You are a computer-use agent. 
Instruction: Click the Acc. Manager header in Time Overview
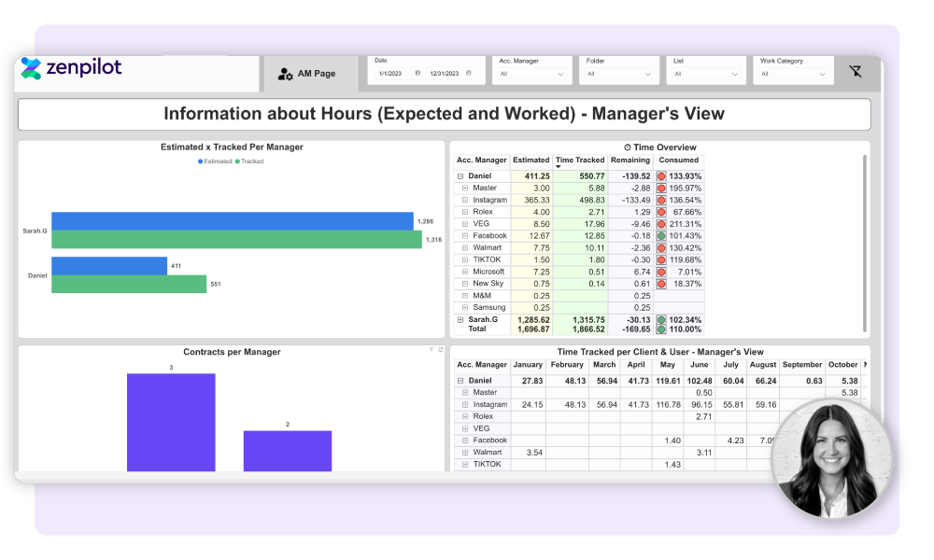click(x=481, y=161)
